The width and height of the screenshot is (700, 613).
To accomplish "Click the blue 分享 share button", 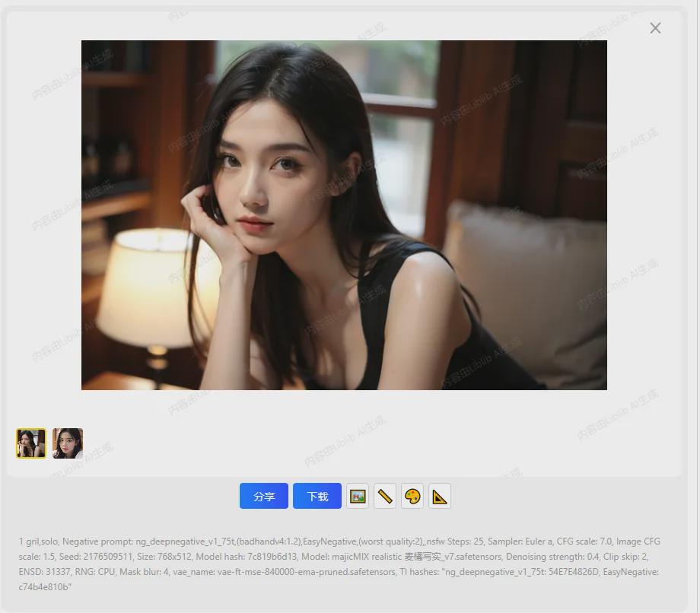I will [x=263, y=496].
